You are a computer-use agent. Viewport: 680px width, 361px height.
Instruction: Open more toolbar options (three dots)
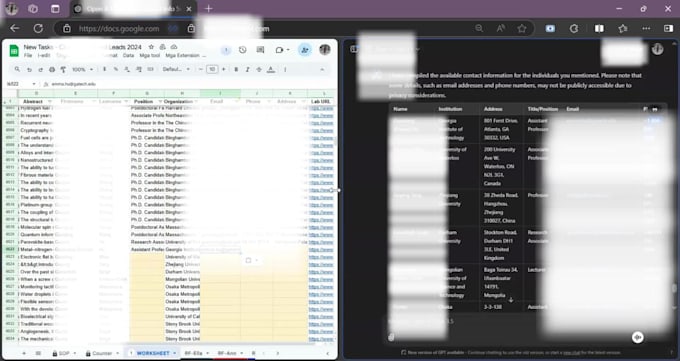tap(285, 69)
